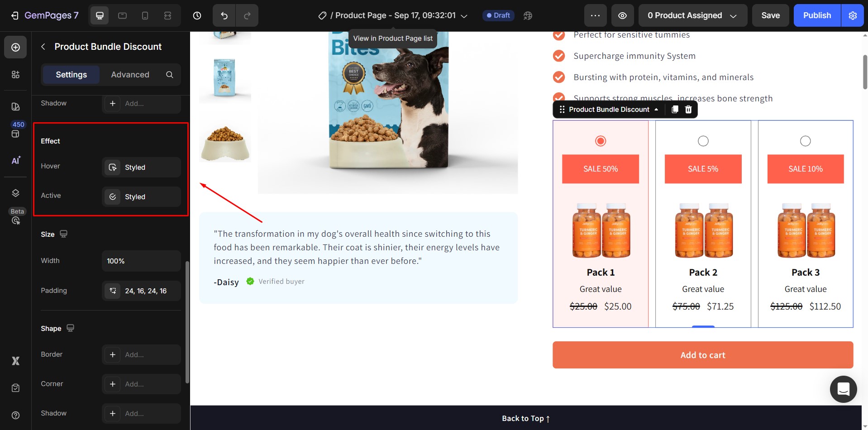868x430 pixels.
Task: Open the Active effect Styled setting
Action: click(x=141, y=196)
